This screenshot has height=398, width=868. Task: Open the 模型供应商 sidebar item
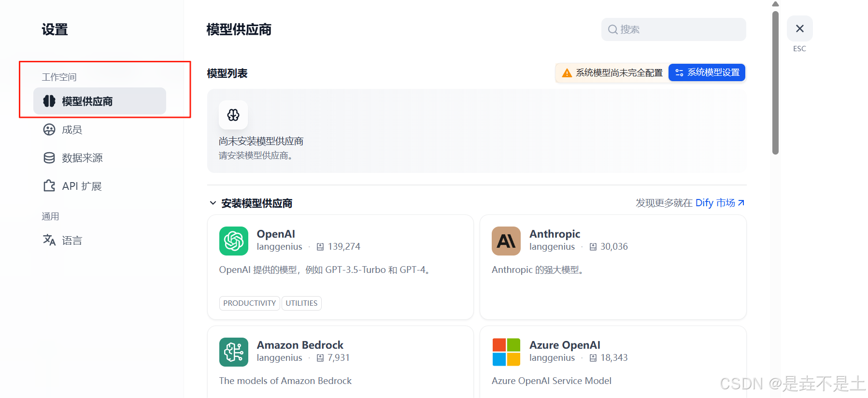tap(100, 101)
